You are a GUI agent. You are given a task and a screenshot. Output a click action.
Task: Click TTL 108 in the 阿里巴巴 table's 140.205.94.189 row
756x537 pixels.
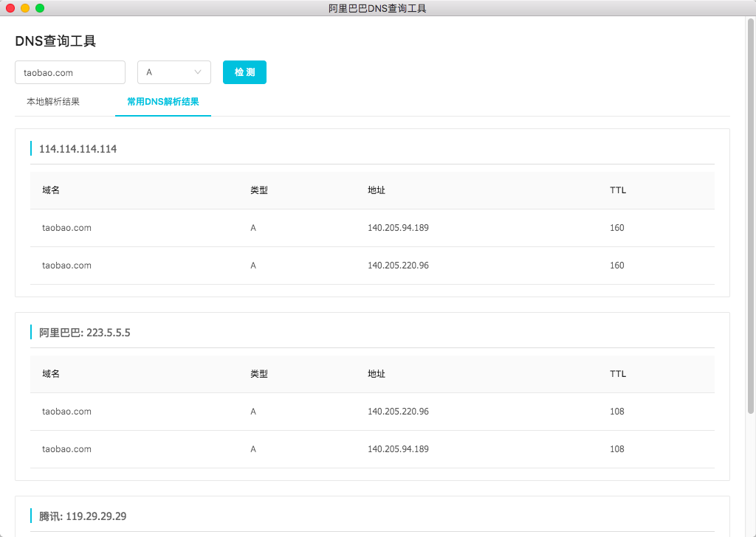tap(617, 449)
